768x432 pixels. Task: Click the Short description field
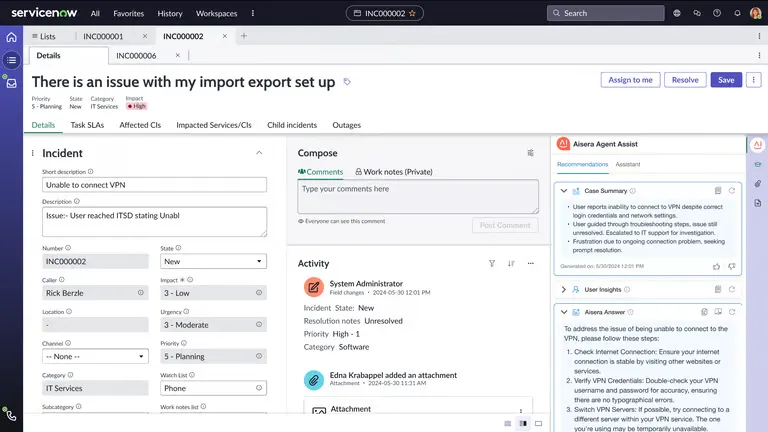[154, 185]
